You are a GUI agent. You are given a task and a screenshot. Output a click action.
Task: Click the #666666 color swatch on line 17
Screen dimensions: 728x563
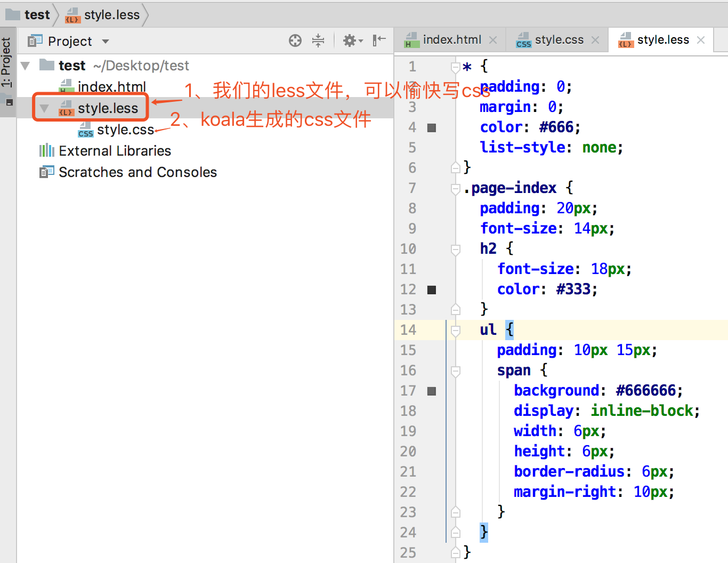pyautogui.click(x=432, y=391)
